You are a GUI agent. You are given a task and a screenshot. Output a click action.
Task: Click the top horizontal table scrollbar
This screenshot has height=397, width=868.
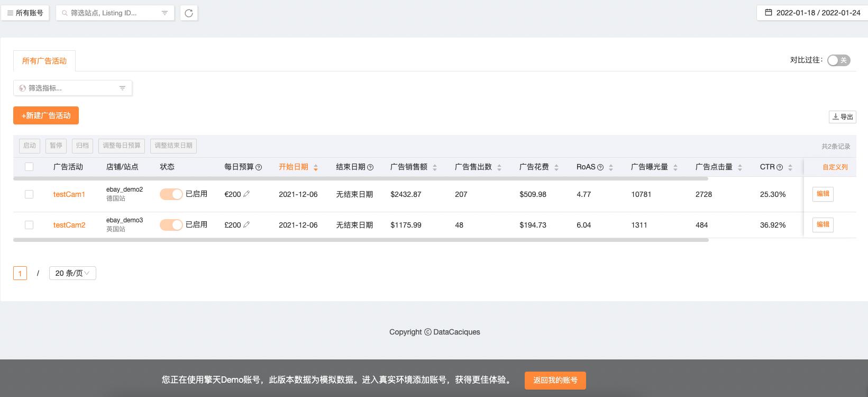(x=361, y=179)
